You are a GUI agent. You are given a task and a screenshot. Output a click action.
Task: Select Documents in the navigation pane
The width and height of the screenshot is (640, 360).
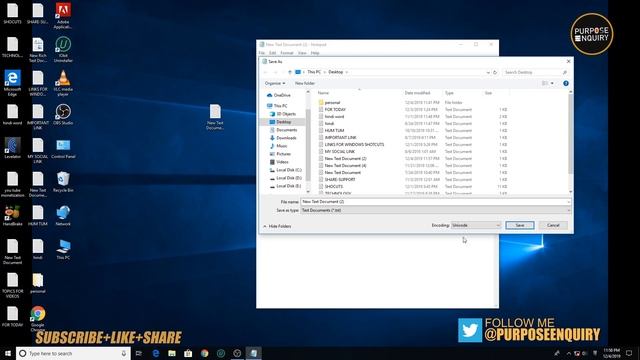pyautogui.click(x=283, y=130)
